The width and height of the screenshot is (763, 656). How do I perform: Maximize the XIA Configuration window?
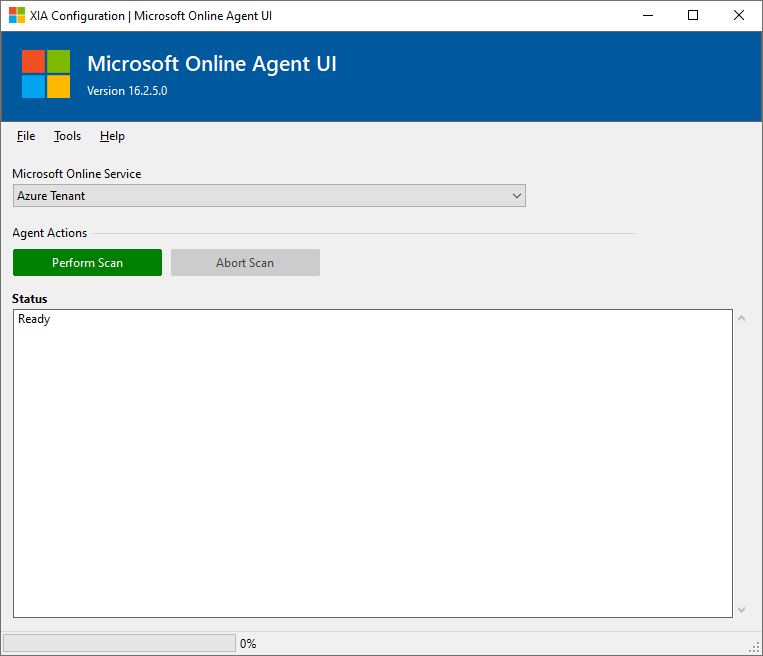click(693, 16)
